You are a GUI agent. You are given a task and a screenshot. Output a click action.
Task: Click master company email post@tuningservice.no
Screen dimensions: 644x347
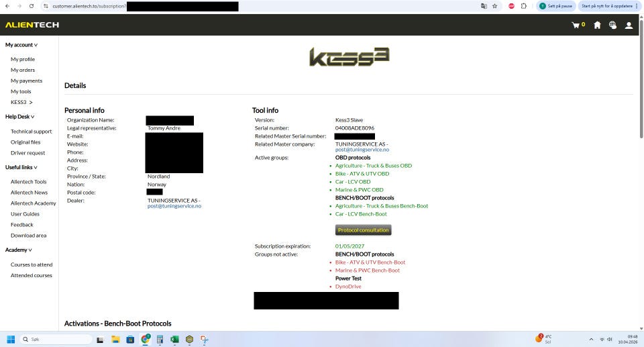362,150
